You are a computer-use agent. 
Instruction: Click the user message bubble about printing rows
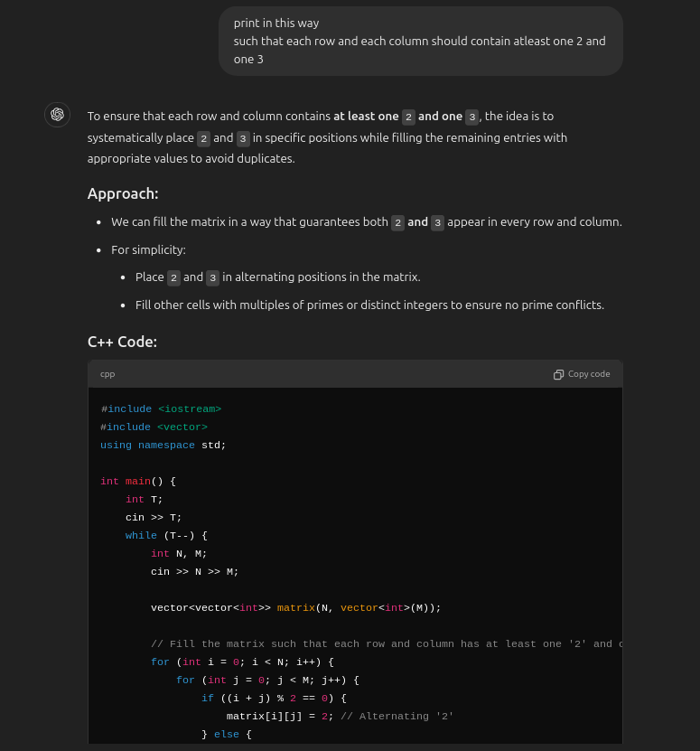point(420,41)
